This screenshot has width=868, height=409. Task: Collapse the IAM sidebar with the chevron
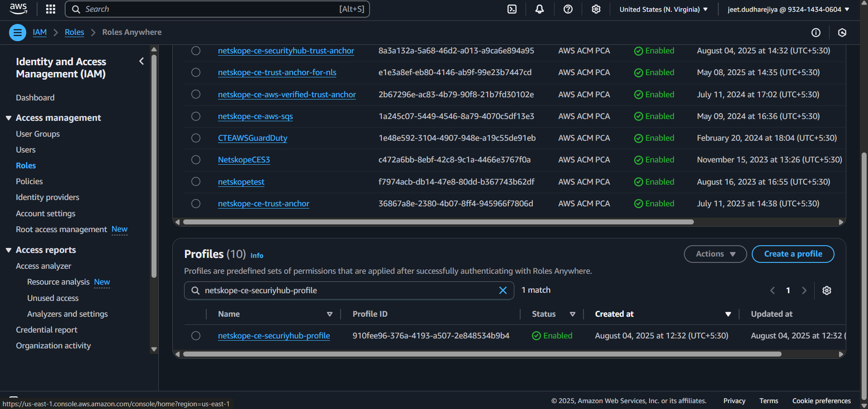click(x=142, y=61)
